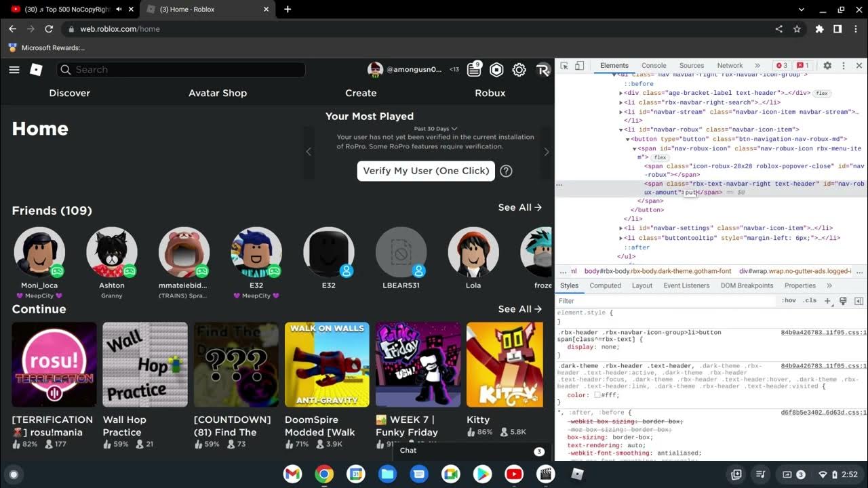Click Verify My User (One Click) button

pyautogui.click(x=426, y=171)
